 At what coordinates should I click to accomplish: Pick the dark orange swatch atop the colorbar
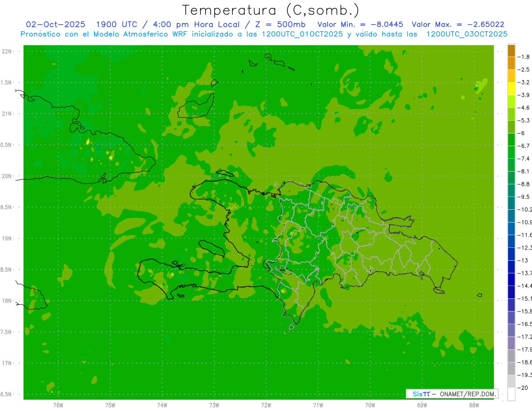pos(511,51)
